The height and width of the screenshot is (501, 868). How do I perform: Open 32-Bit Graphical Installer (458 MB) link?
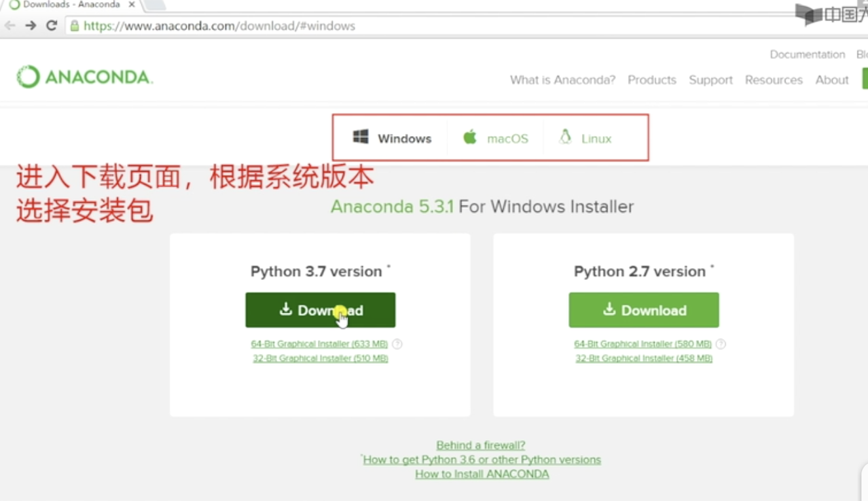[x=644, y=358]
